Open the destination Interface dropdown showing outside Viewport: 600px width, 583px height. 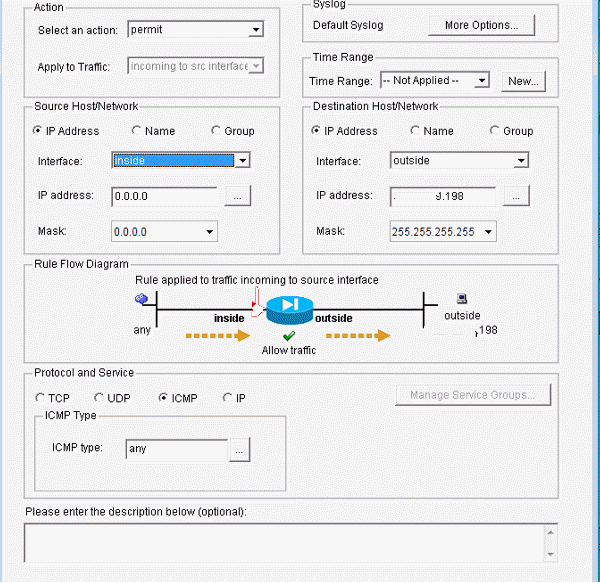[x=459, y=160]
